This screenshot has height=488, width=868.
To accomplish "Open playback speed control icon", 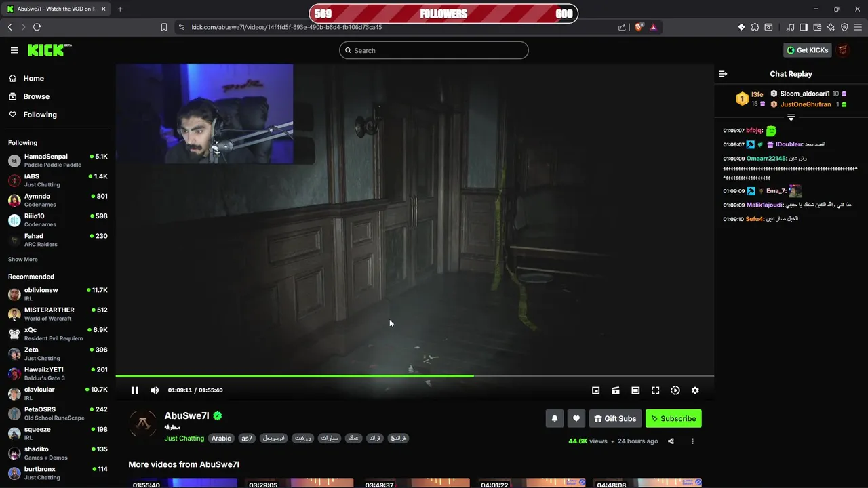I will [x=675, y=390].
